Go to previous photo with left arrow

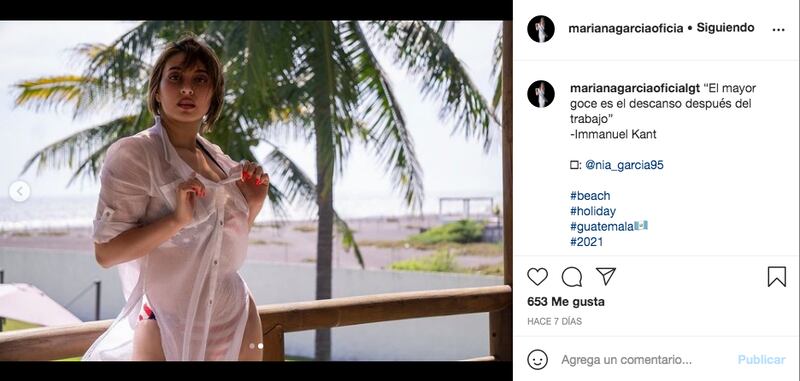(19, 191)
